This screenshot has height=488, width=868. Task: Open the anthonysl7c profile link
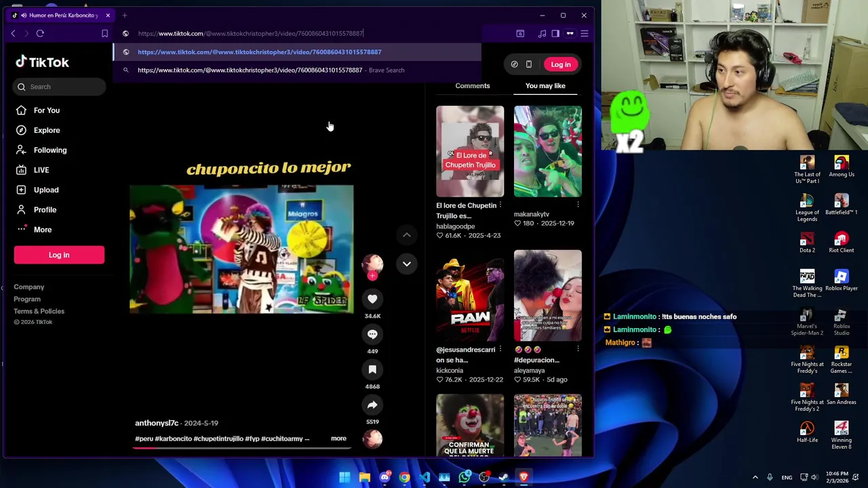pyautogui.click(x=157, y=423)
